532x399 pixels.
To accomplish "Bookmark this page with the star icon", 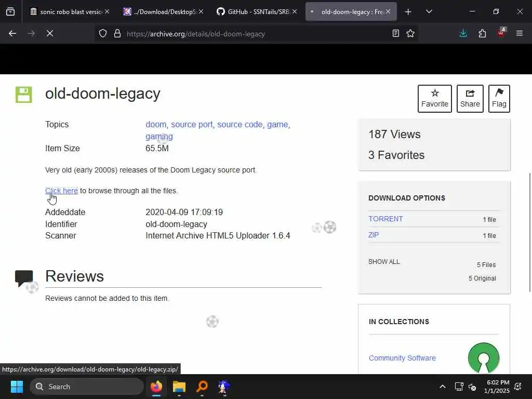I will pos(410,33).
